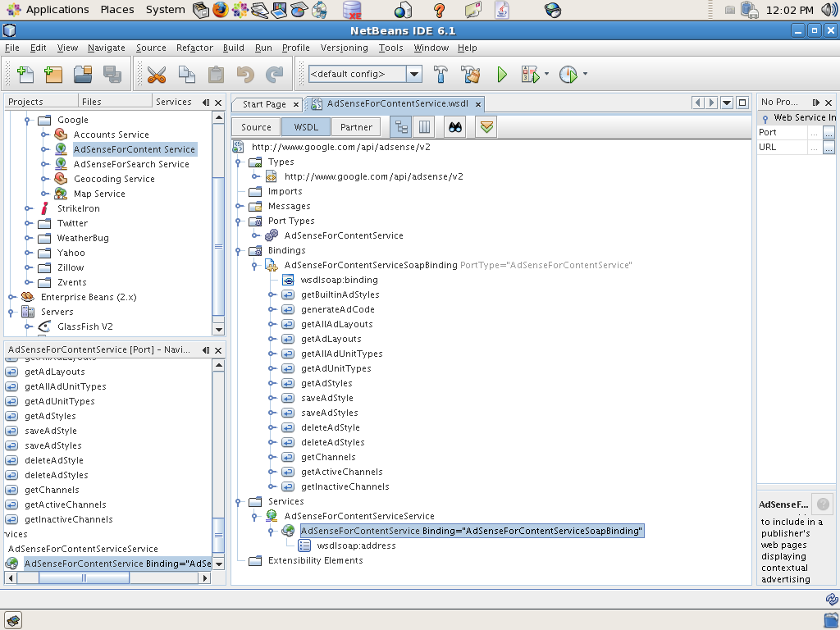Click the Clean and Build broom icon
Viewport: 840px width, 630px height.
(471, 75)
